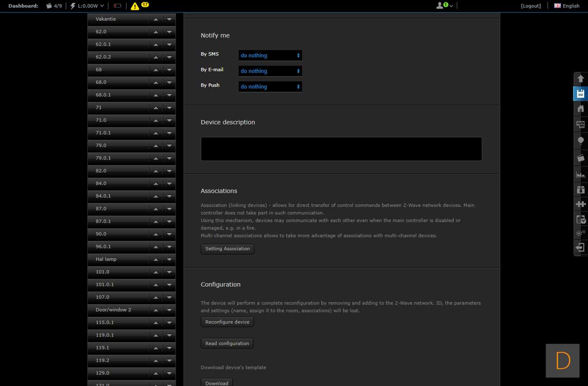
Task: Click the yellow warning notifications icon
Action: coord(135,6)
